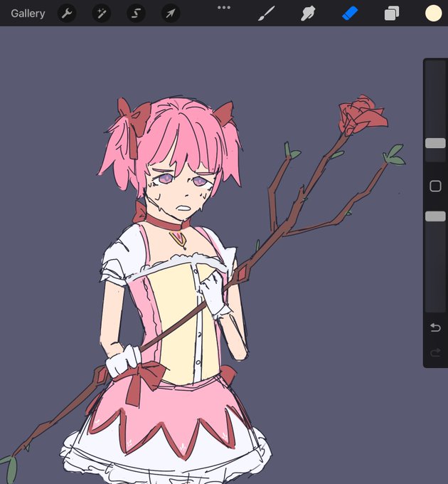Click the brush opacity slider handle
448x484 pixels.
tap(435, 216)
